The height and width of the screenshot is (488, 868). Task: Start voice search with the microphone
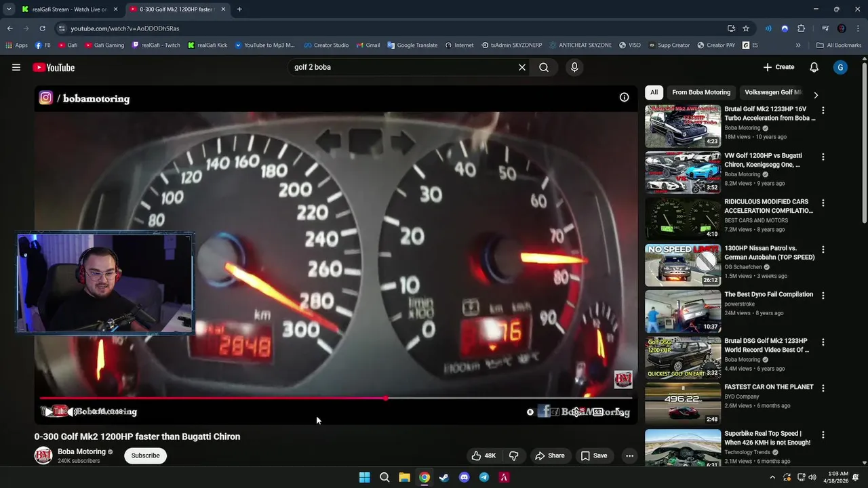574,67
